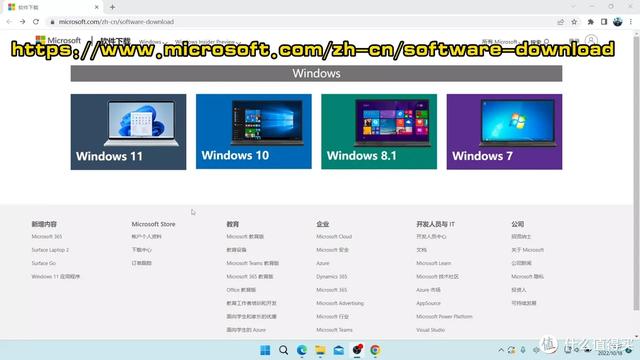This screenshot has height=360, width=640.
Task: Open File Explorer from the taskbar
Action: click(320, 350)
